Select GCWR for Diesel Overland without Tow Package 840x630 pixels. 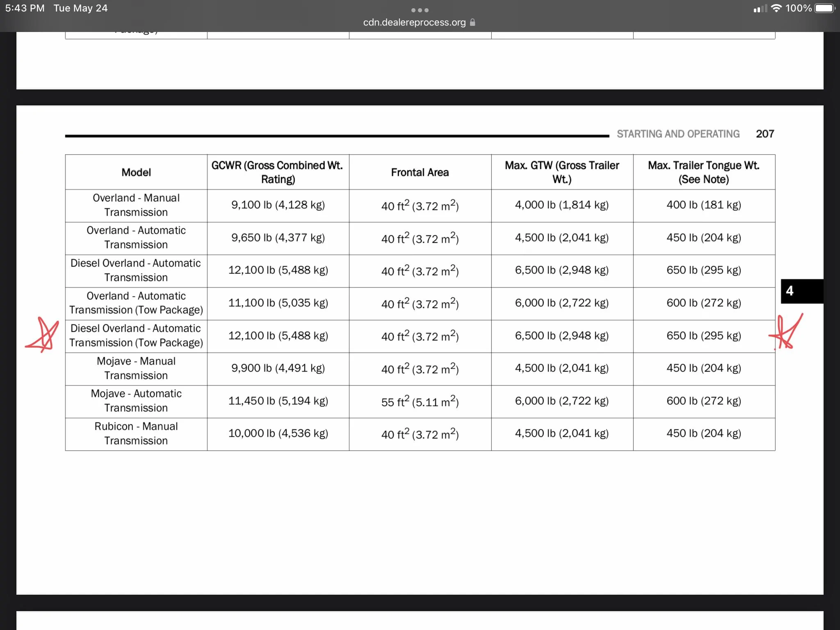(278, 270)
